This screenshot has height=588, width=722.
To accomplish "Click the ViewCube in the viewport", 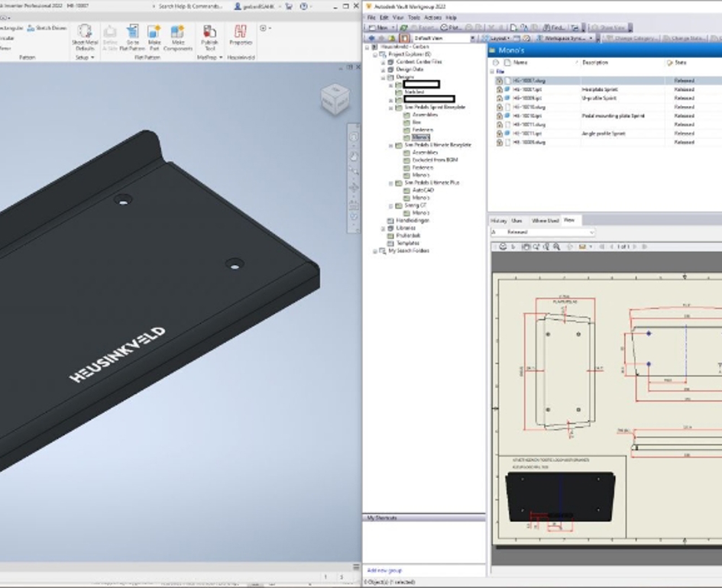I will click(x=335, y=98).
